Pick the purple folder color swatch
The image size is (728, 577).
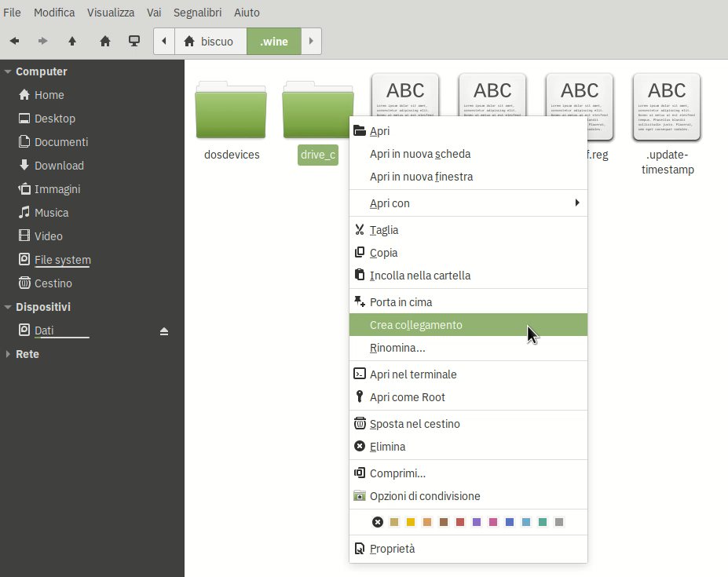coord(477,522)
